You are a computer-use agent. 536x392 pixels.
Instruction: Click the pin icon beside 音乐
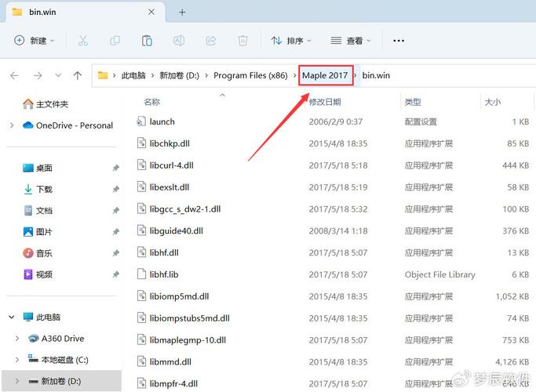tap(116, 253)
